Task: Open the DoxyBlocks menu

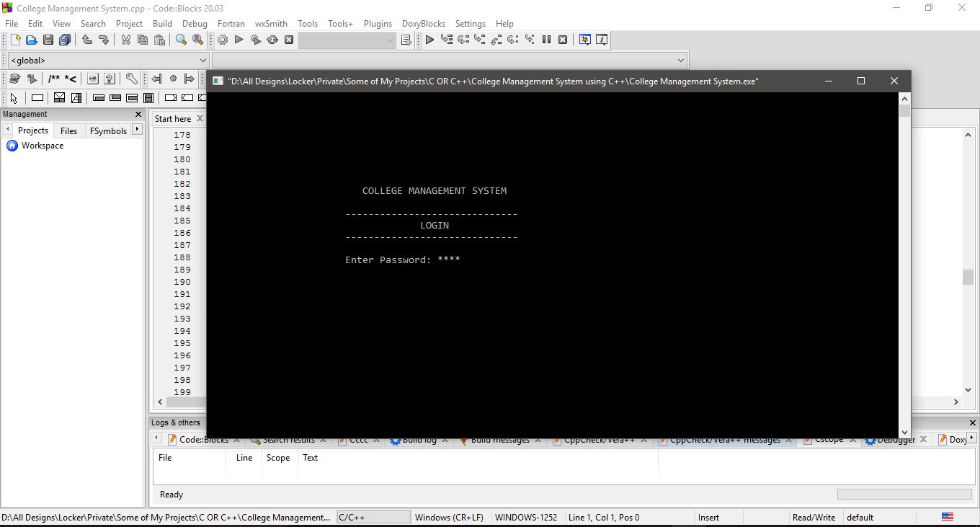Action: tap(424, 24)
